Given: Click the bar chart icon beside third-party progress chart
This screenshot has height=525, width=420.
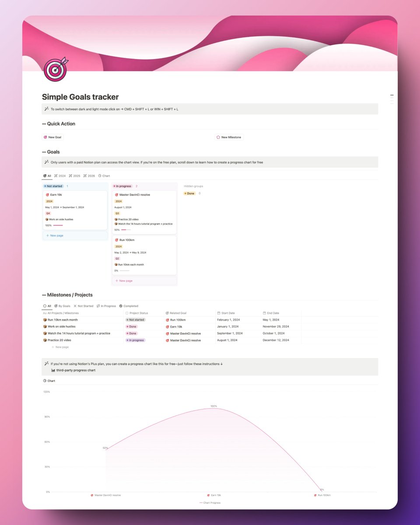Looking at the screenshot, I should click(x=53, y=370).
